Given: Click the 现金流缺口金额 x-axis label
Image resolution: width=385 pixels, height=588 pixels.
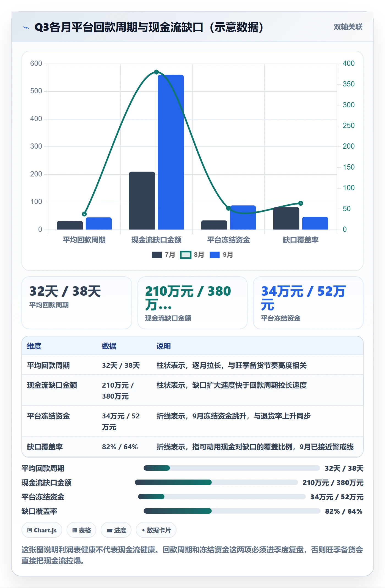Looking at the screenshot, I should (156, 240).
